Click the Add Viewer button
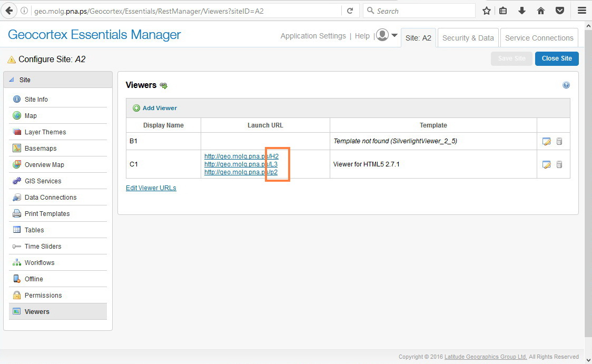This screenshot has height=364, width=592. 155,108
